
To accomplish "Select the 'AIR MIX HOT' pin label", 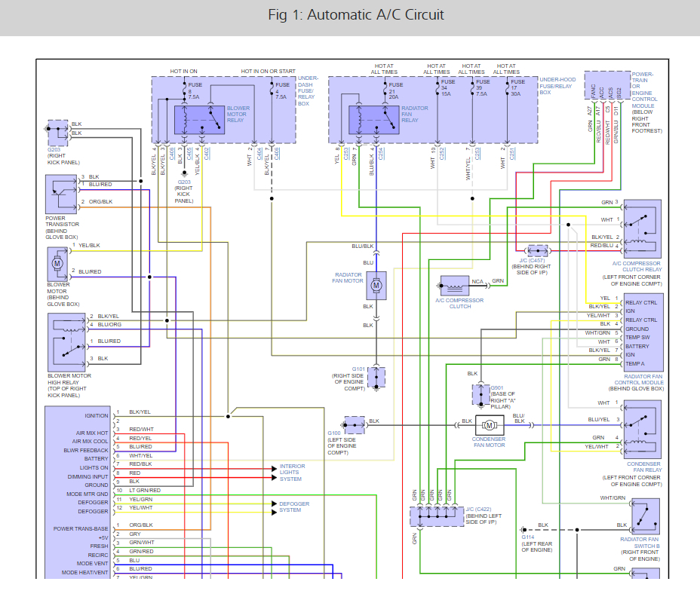I will (x=92, y=433).
